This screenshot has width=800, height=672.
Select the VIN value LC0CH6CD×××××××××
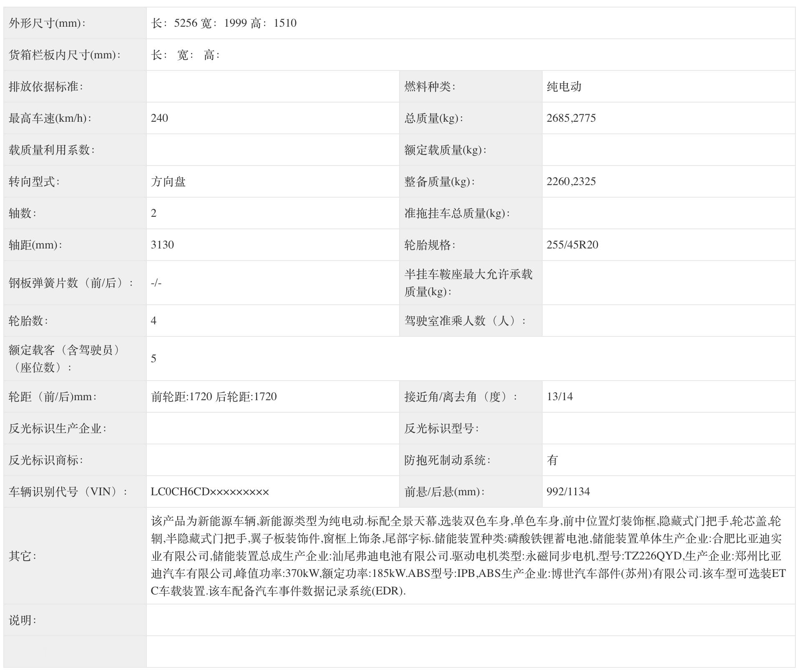pyautogui.click(x=210, y=491)
